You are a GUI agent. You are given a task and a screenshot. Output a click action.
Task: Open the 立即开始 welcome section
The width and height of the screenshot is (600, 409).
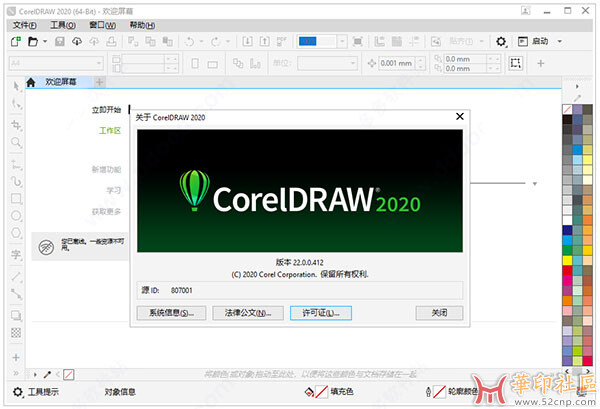click(106, 110)
